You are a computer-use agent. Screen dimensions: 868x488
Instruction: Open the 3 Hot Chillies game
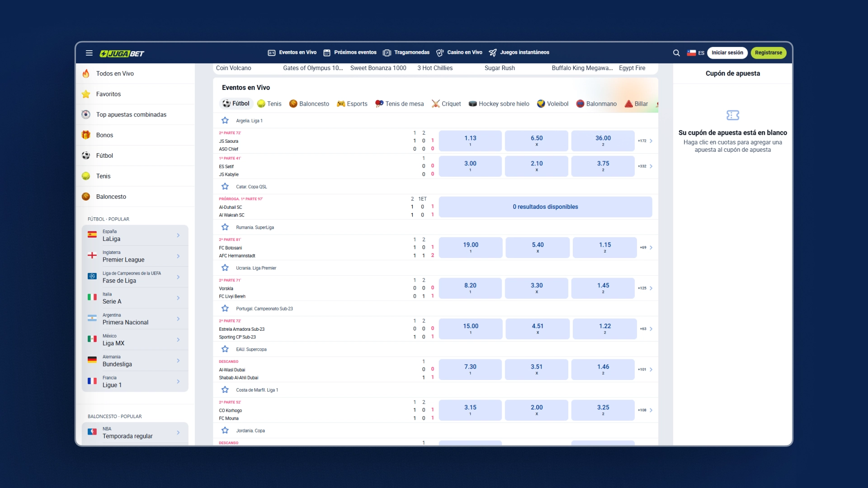[435, 68]
